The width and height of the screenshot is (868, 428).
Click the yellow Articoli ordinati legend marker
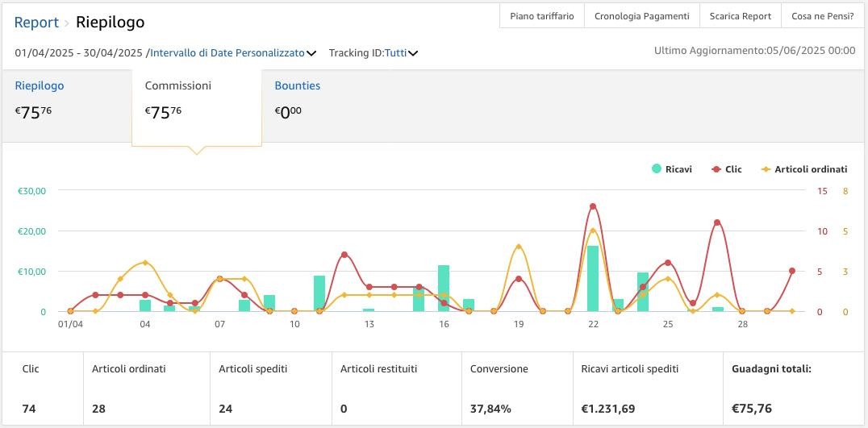(x=766, y=169)
